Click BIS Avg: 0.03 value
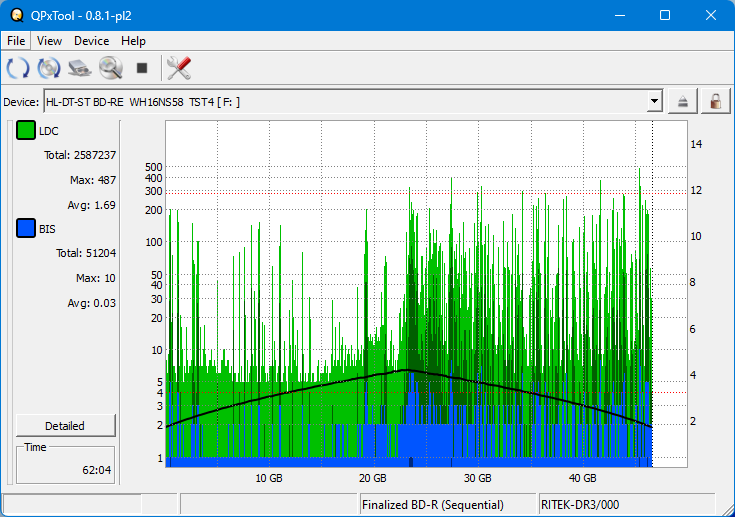 (x=91, y=303)
